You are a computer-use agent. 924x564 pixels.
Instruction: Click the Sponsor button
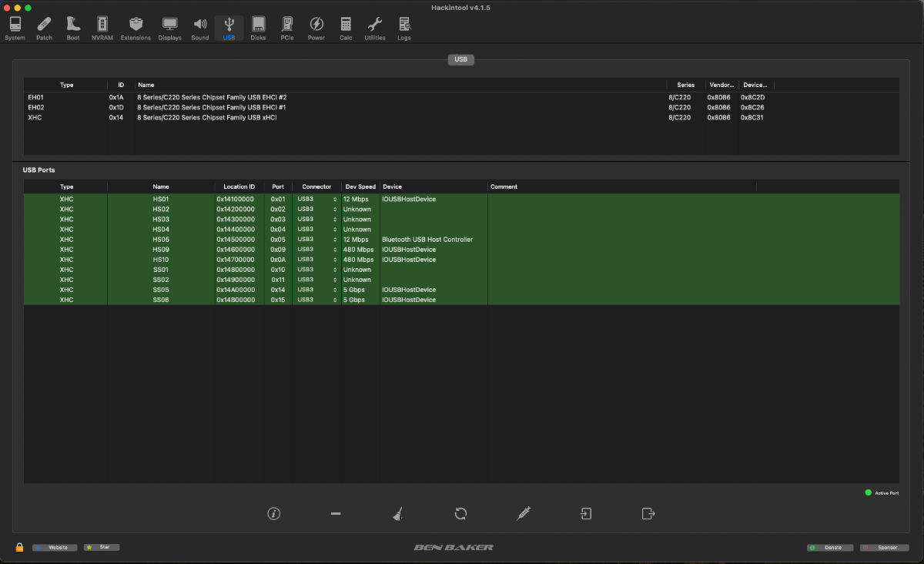coord(884,548)
